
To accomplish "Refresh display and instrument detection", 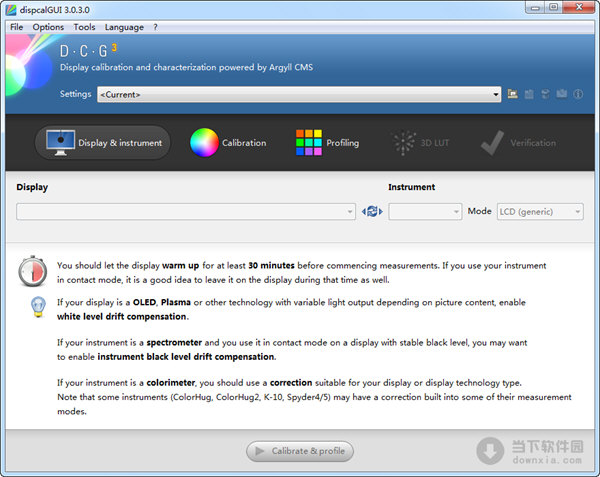I will click(x=372, y=211).
